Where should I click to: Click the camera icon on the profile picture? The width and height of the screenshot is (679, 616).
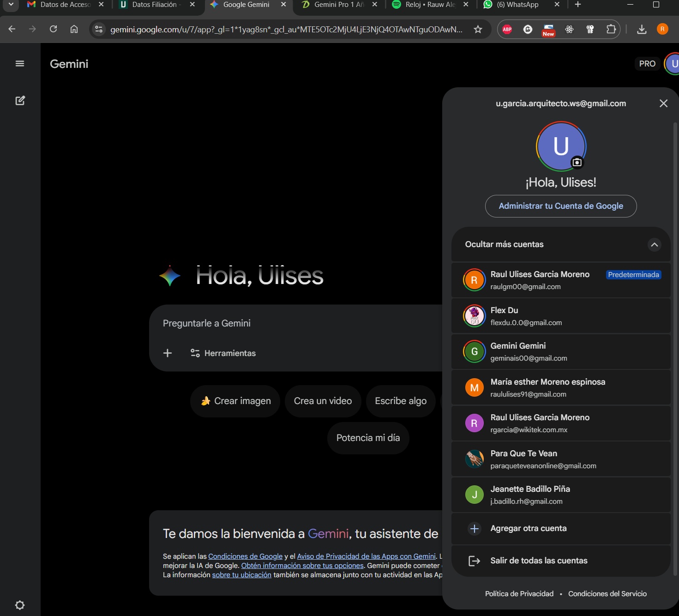[577, 163]
